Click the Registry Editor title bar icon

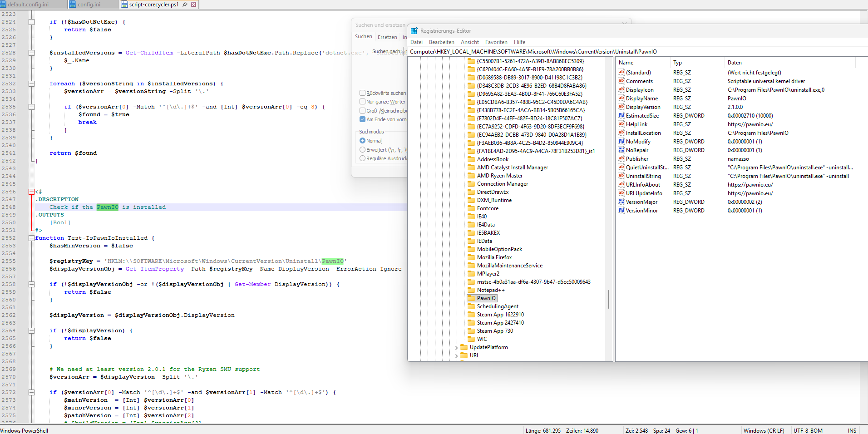point(414,30)
